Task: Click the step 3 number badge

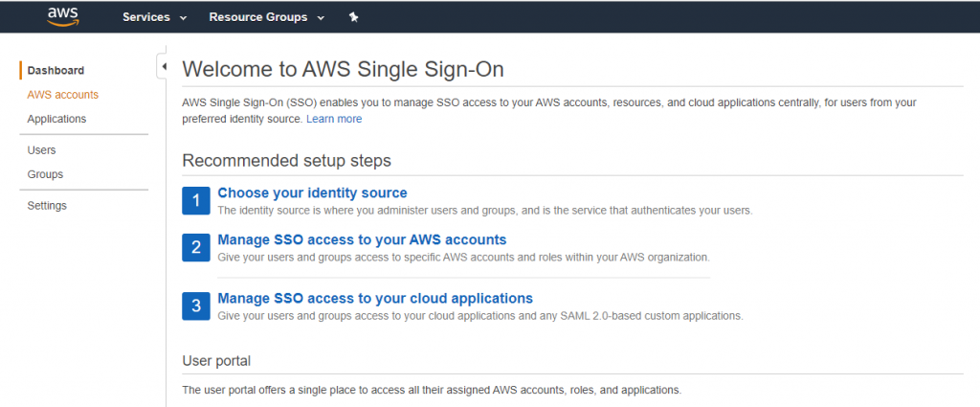Action: [x=196, y=305]
